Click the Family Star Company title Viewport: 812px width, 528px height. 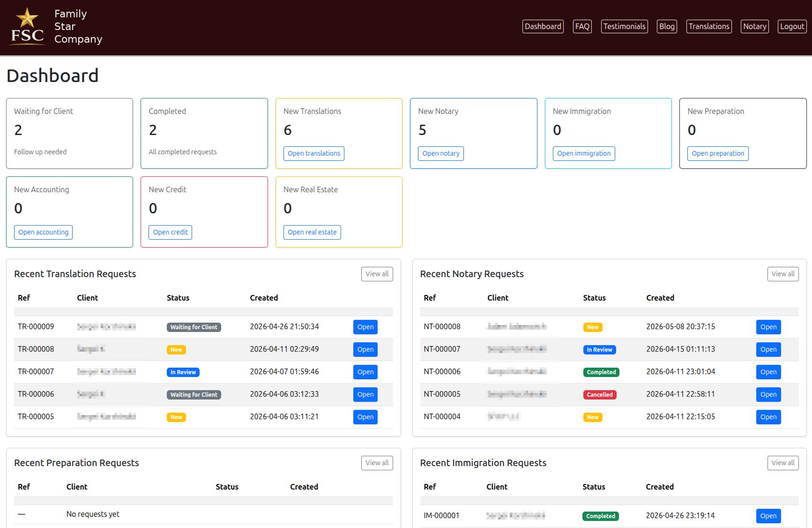[x=78, y=27]
